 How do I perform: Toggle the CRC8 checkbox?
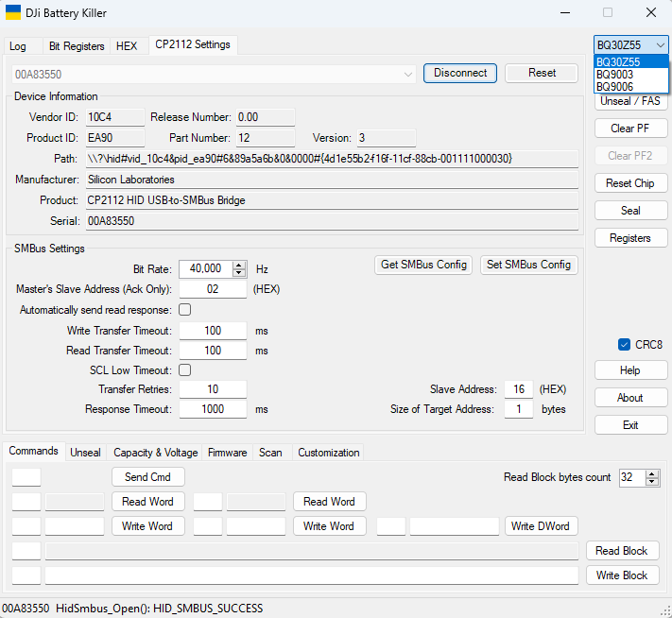pyautogui.click(x=624, y=345)
